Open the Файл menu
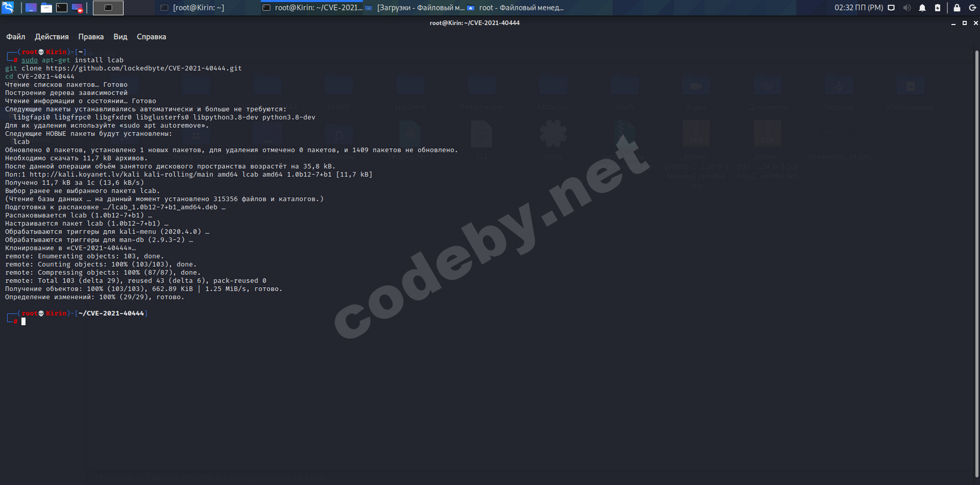This screenshot has width=980, height=485. [x=16, y=37]
